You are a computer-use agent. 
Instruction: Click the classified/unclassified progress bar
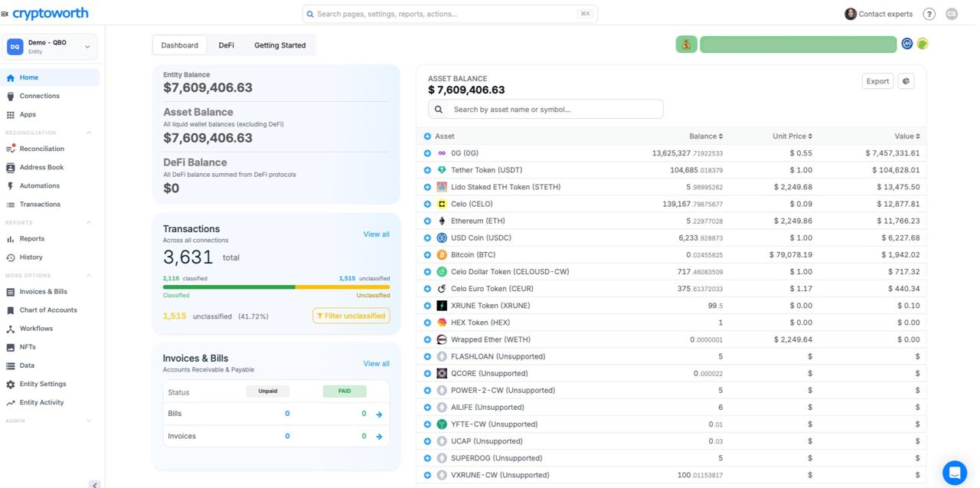coord(276,287)
